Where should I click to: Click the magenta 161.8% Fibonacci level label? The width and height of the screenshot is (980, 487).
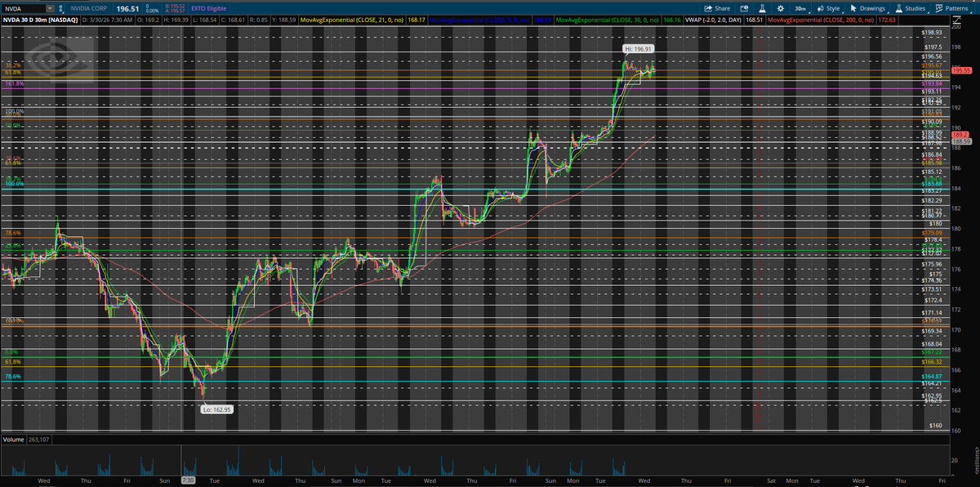[x=14, y=83]
